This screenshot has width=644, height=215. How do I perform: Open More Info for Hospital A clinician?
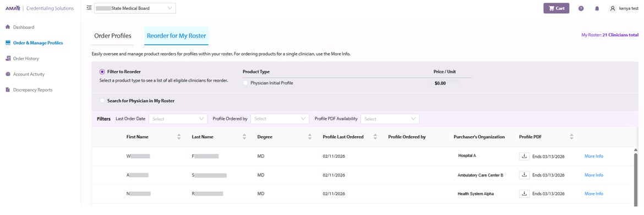click(593, 156)
